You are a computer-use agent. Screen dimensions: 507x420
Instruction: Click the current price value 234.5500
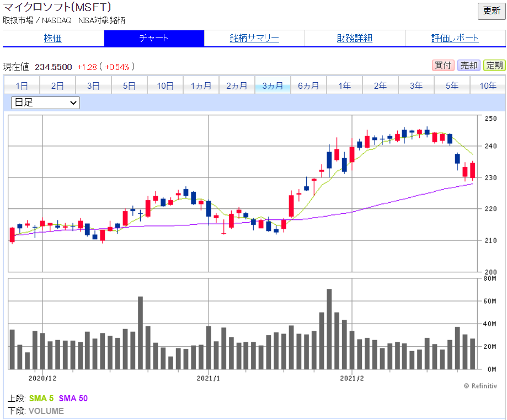54,67
